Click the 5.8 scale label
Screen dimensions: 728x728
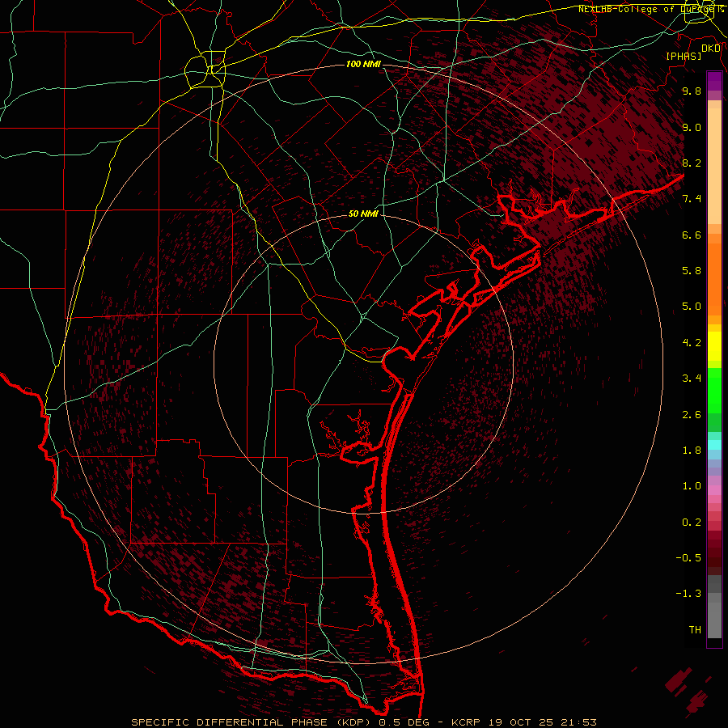pyautogui.click(x=692, y=271)
